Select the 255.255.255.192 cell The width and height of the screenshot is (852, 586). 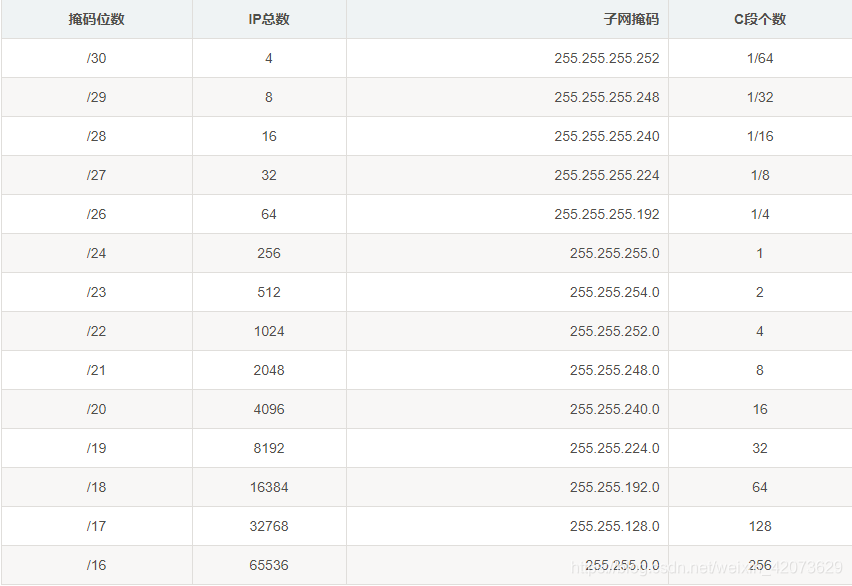[606, 214]
